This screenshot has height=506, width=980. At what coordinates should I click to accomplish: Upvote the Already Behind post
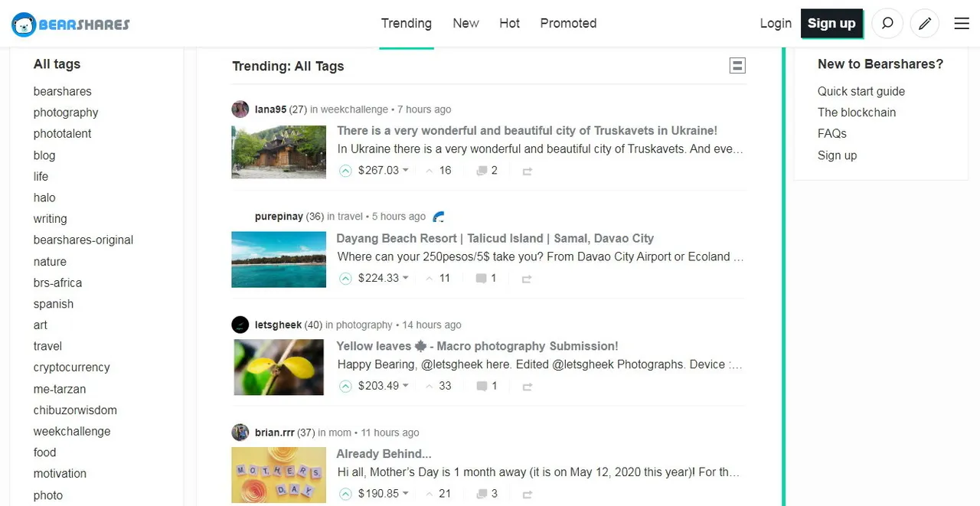(x=345, y=494)
